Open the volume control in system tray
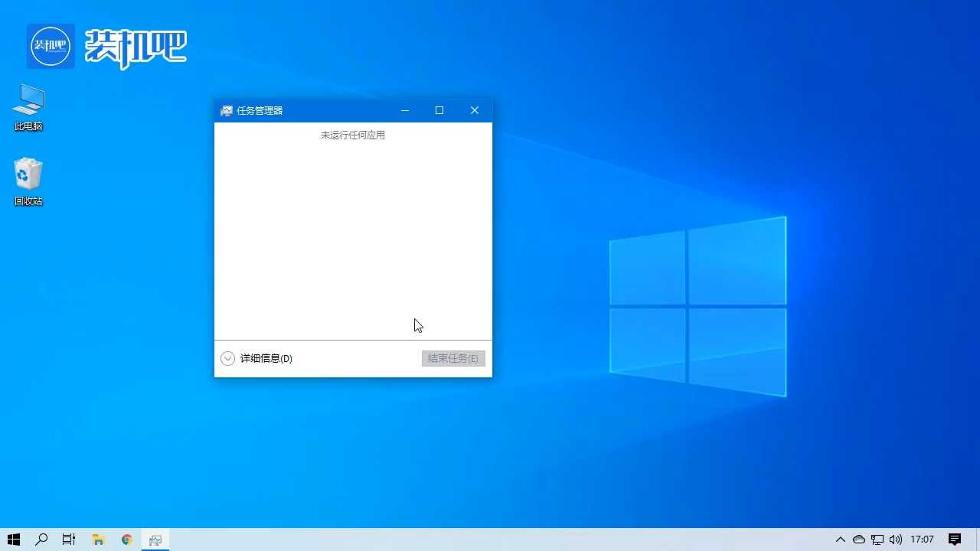The image size is (980, 551). point(896,540)
